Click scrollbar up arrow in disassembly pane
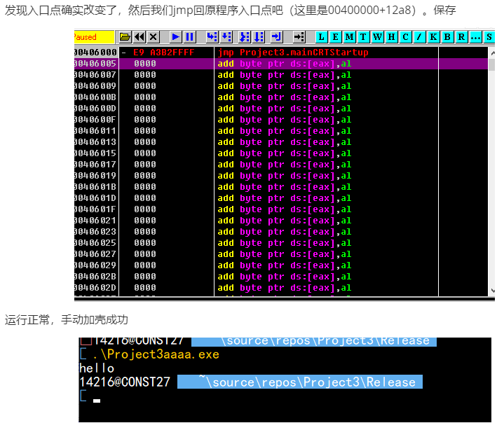The width and height of the screenshot is (504, 423). [492, 53]
